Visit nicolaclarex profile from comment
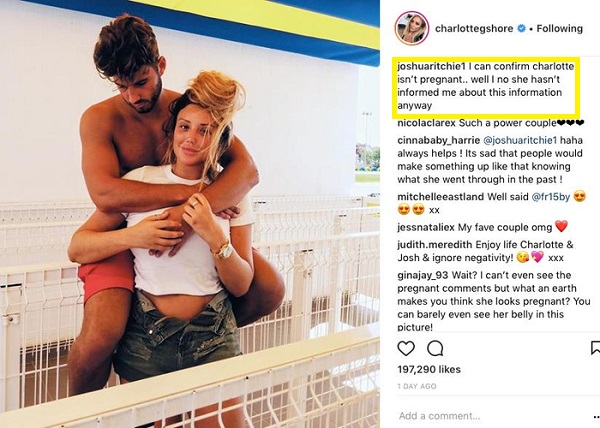 click(426, 123)
